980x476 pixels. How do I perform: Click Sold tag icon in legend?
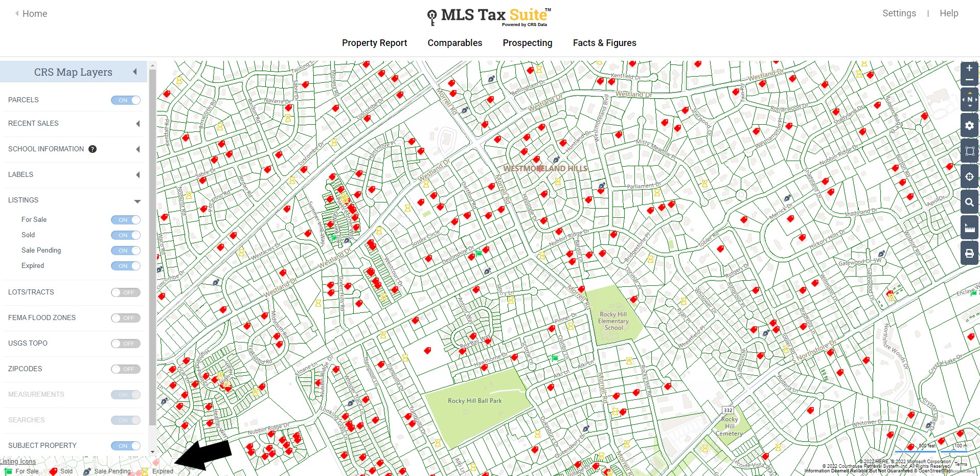(x=53, y=471)
